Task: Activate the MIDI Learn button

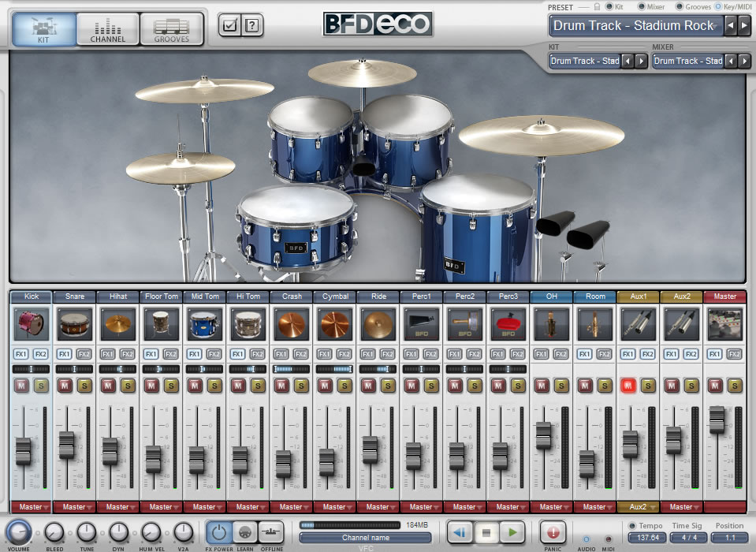Action: click(245, 532)
